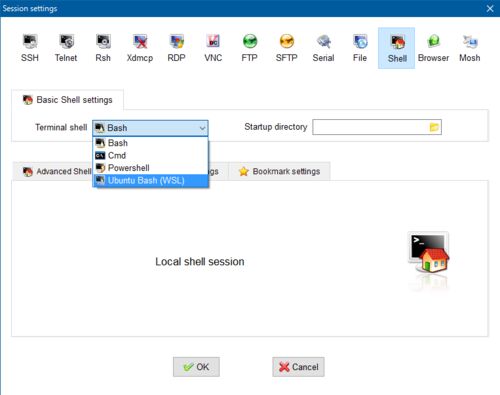Collapse the Terminal shell combo box arrow
The image size is (500, 395).
tap(202, 128)
